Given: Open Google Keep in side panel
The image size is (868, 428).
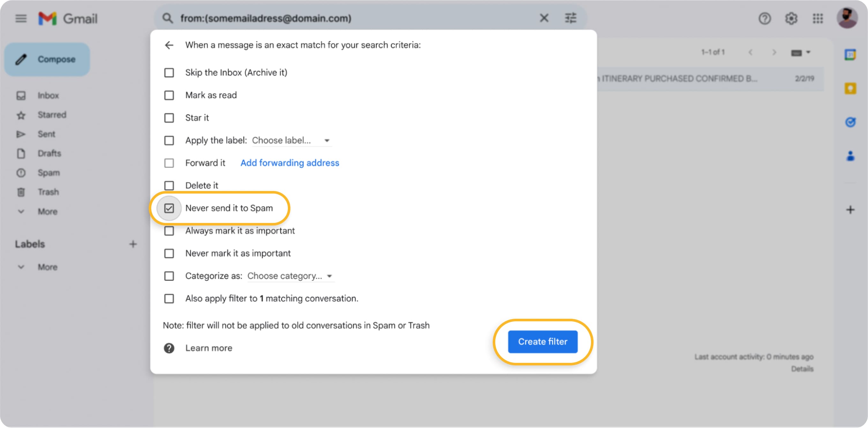Looking at the screenshot, I should point(850,88).
